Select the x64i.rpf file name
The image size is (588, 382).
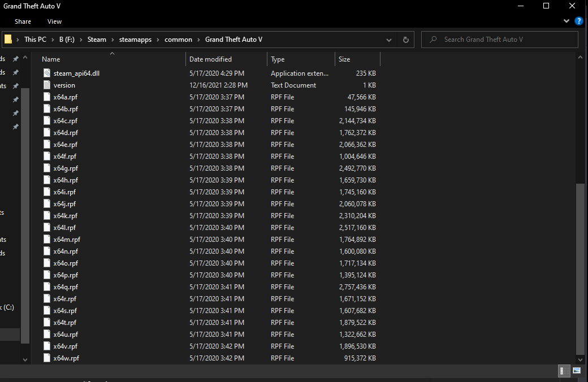pos(64,192)
